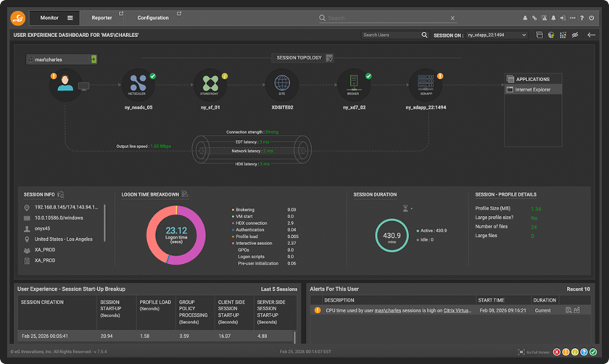Click the alert diagnosis magnifier icon

point(568,310)
